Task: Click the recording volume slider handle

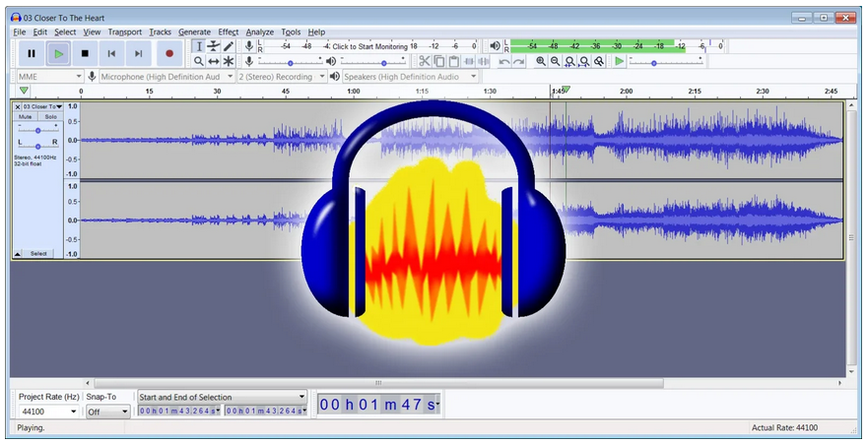Action: (290, 63)
